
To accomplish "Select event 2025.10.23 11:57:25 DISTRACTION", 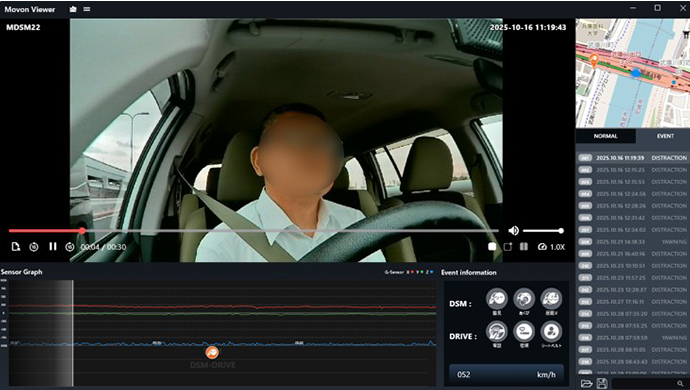I will pyautogui.click(x=633, y=277).
